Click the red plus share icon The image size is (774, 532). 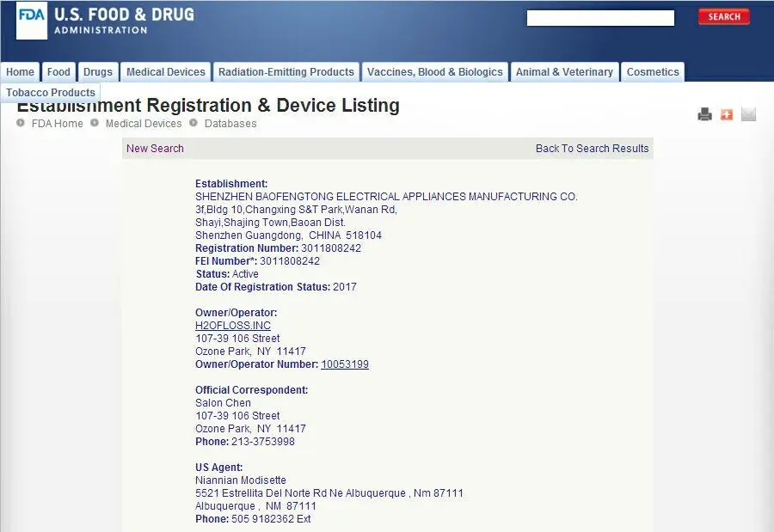pos(726,114)
